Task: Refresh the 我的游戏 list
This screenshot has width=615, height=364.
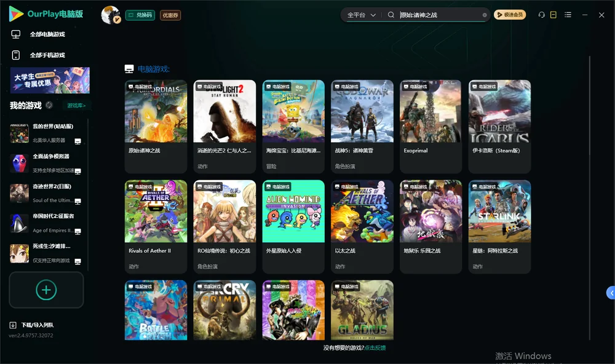Action: (49, 105)
